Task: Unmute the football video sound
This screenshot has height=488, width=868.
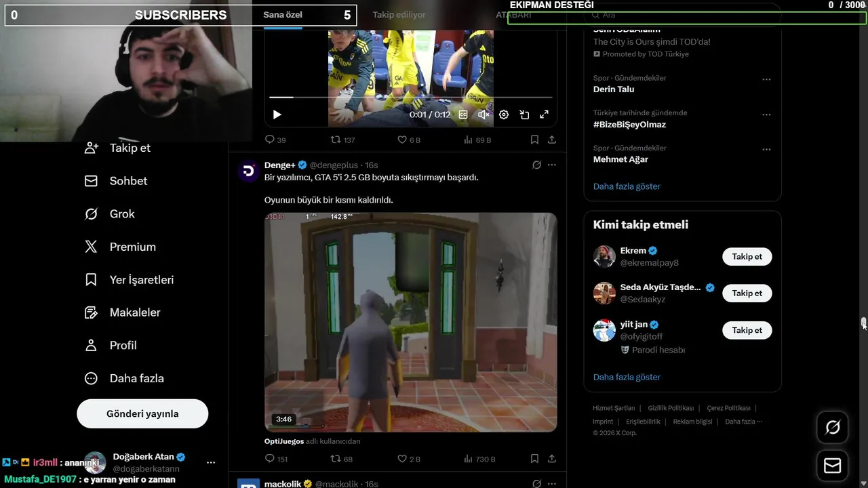Action: pyautogui.click(x=484, y=115)
